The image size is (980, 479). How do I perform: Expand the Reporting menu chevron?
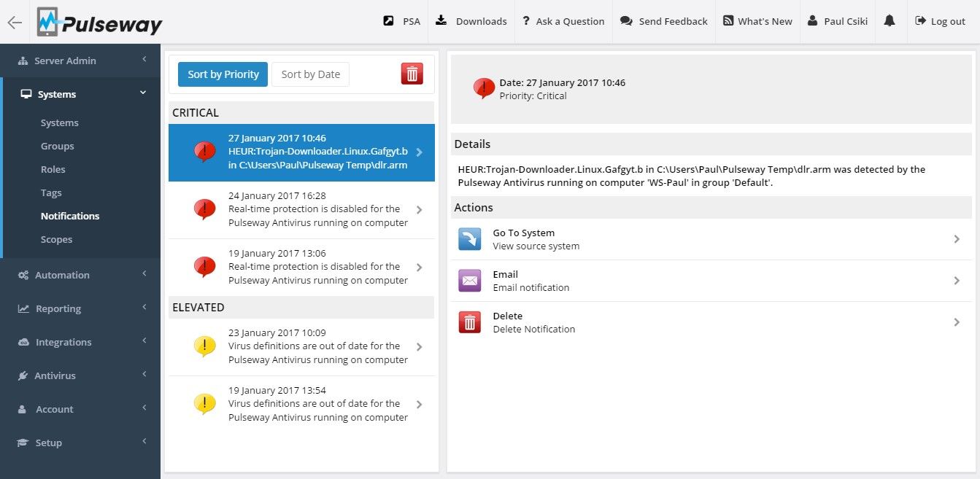click(144, 307)
